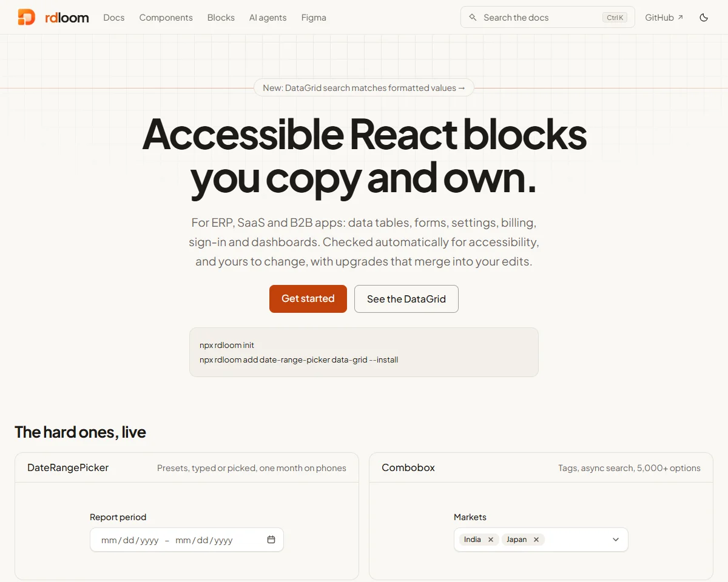Click the DateRangePicker card title
The width and height of the screenshot is (728, 582).
pos(68,467)
